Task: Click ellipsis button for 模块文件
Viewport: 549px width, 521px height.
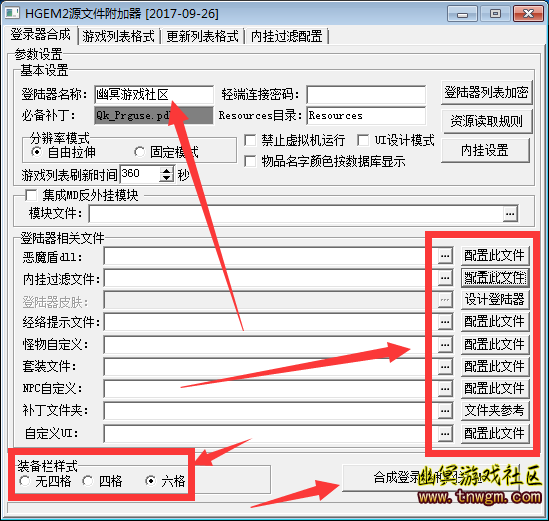Action: 510,214
